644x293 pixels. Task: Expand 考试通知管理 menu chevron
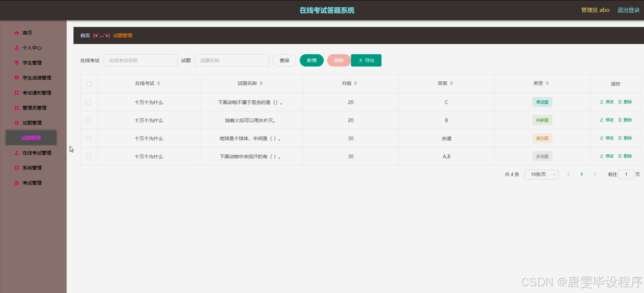click(x=54, y=93)
